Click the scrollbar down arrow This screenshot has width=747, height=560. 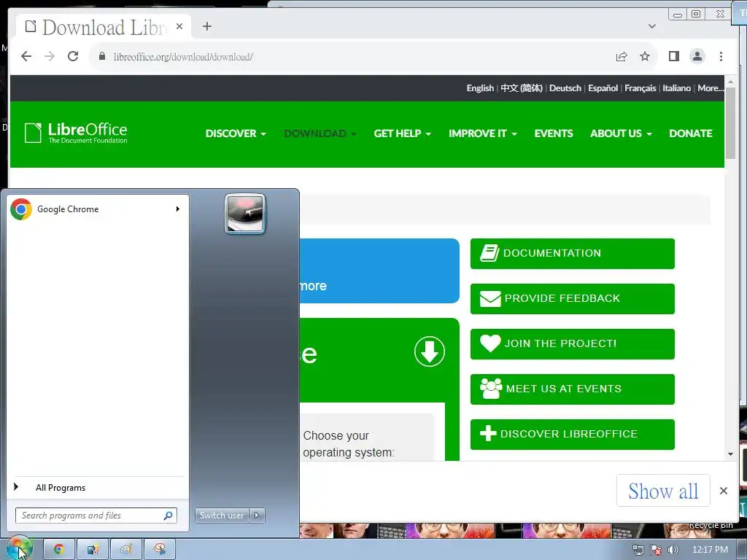click(730, 454)
